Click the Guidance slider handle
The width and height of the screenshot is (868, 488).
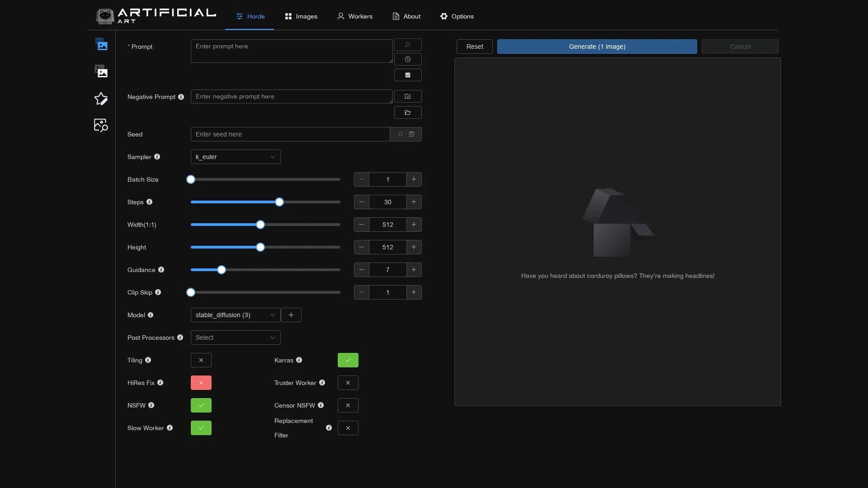point(222,270)
